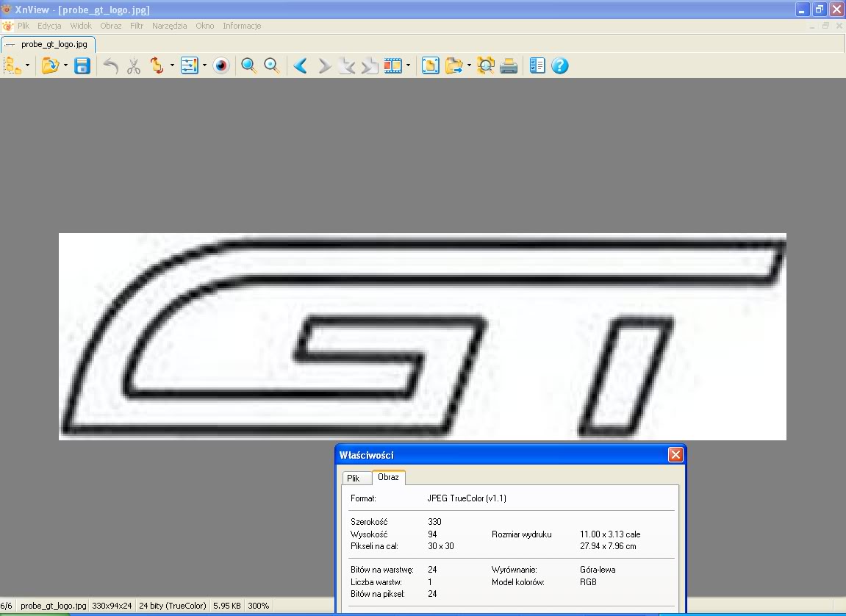Close the Właściwości dialog

675,455
